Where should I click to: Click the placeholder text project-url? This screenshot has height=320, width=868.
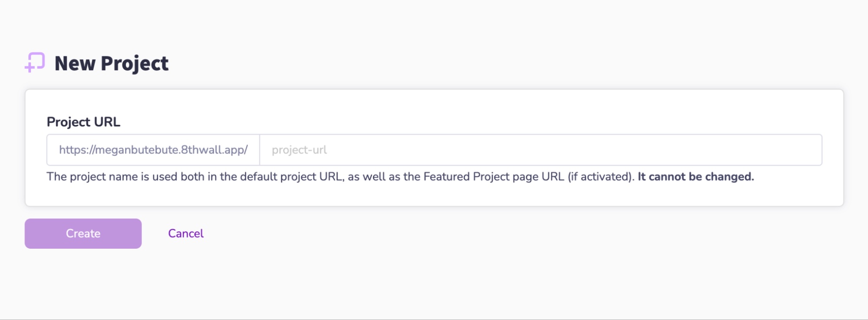[x=300, y=150]
